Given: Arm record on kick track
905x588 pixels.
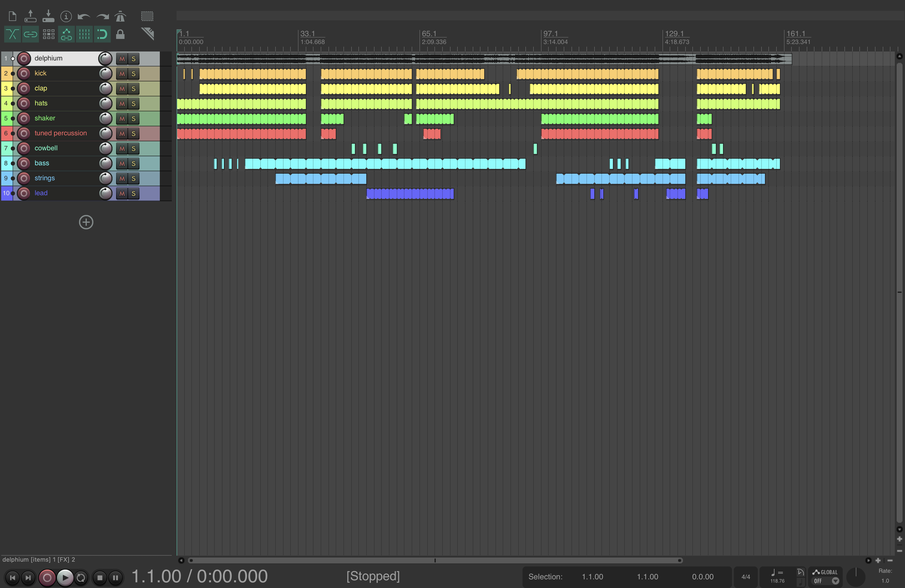Looking at the screenshot, I should click(24, 73).
